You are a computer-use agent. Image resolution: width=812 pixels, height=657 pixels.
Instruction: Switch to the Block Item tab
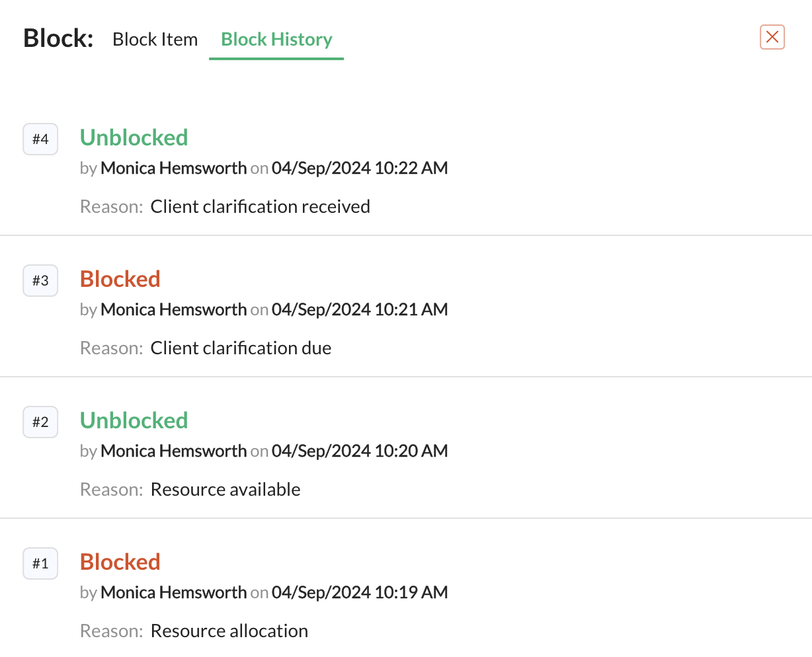[155, 40]
